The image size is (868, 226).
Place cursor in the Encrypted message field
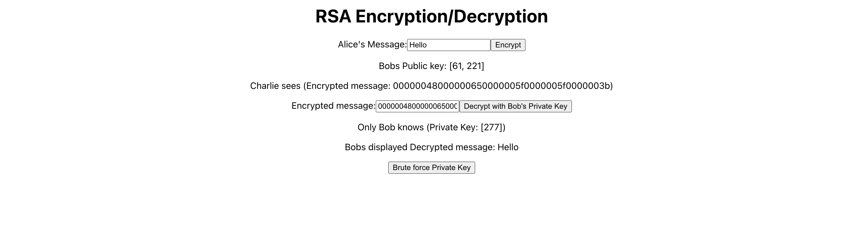417,106
